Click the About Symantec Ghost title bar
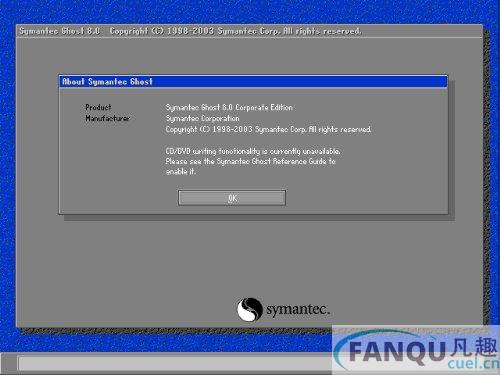500x375 pixels. pos(253,82)
